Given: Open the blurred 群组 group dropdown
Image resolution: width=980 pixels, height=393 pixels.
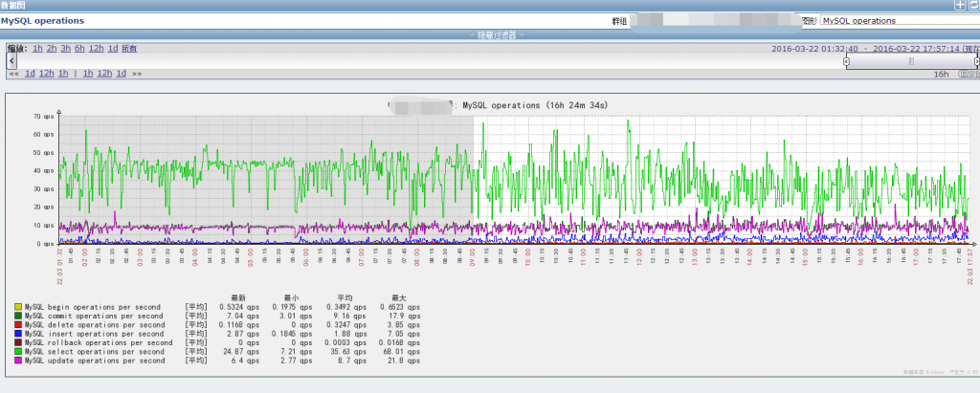Looking at the screenshot, I should tap(716, 21).
